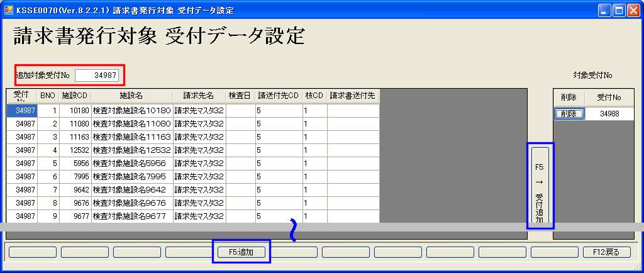This screenshot has width=644, height=273.
Task: Click the application icon in title bar
Action: click(9, 10)
